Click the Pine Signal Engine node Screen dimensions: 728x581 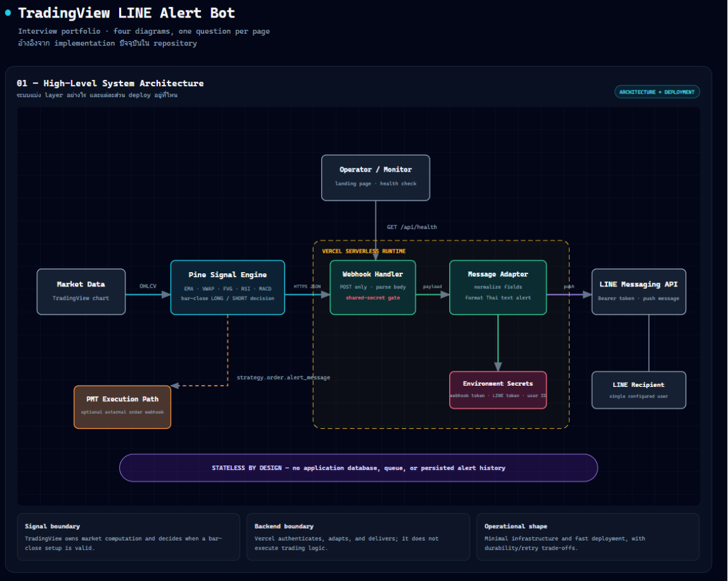click(x=228, y=288)
